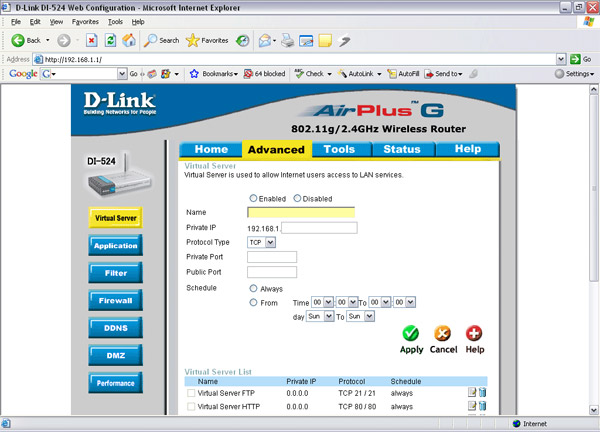Screen dimensions: 600x432
Task: Open the first Time hour dropdown
Action: [322, 302]
